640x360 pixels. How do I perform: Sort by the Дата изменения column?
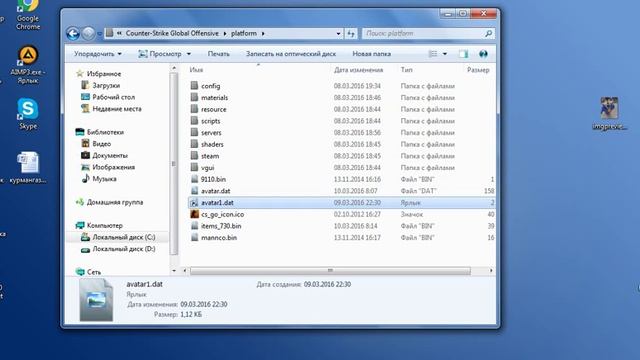(x=358, y=70)
